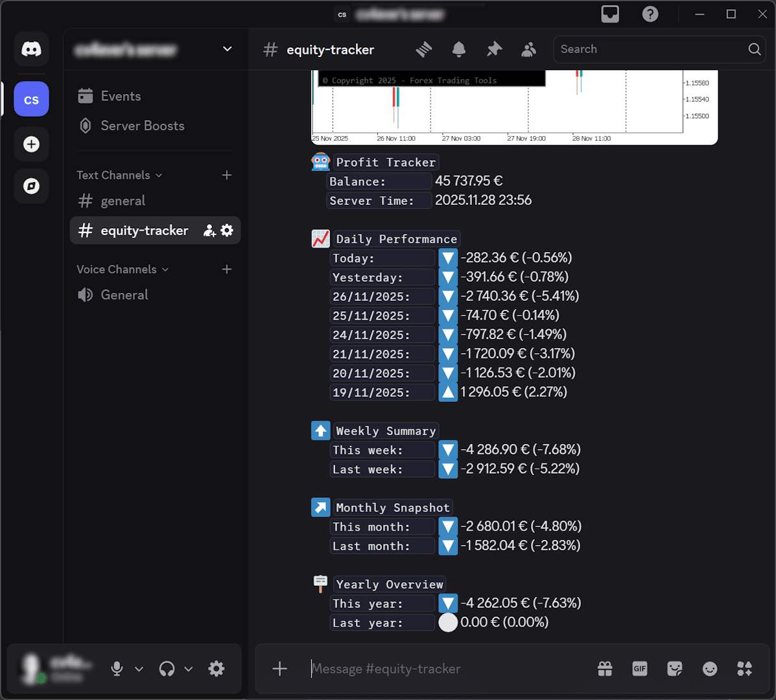Viewport: 776px width, 700px height.
Task: Deafen audio with headphones icon
Action: tap(167, 669)
